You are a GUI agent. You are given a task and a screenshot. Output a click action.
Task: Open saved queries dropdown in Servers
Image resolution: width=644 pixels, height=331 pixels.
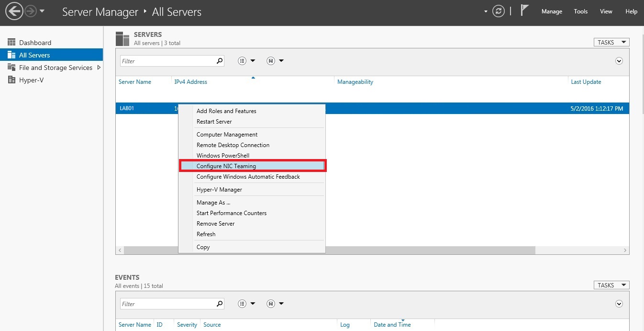click(x=275, y=61)
